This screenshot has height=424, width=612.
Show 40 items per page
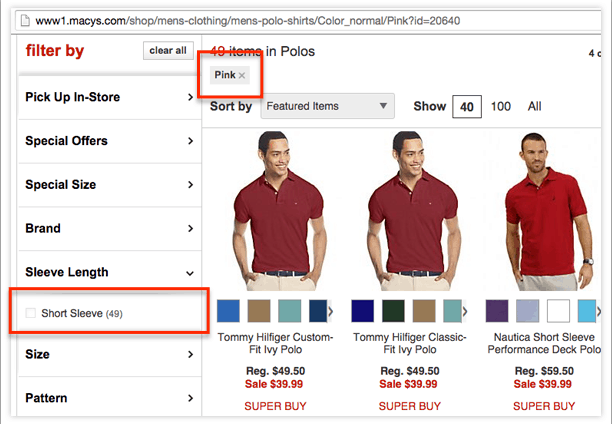click(467, 107)
